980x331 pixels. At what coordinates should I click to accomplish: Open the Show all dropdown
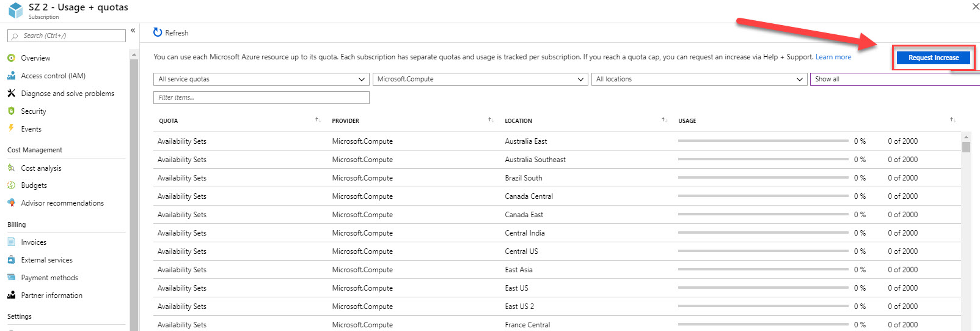[x=895, y=79]
